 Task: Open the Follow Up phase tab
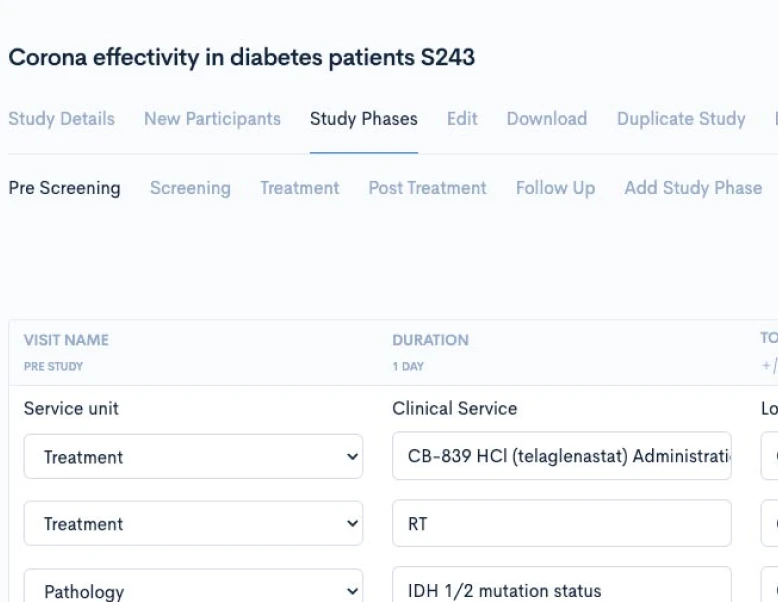(x=555, y=188)
